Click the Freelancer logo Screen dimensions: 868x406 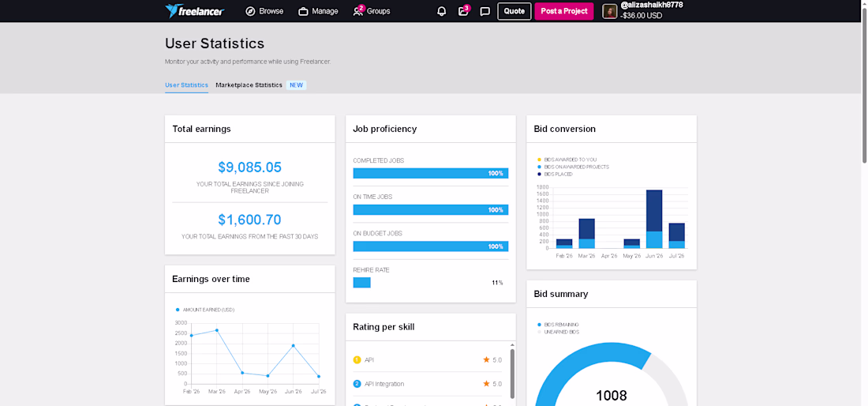click(x=194, y=11)
